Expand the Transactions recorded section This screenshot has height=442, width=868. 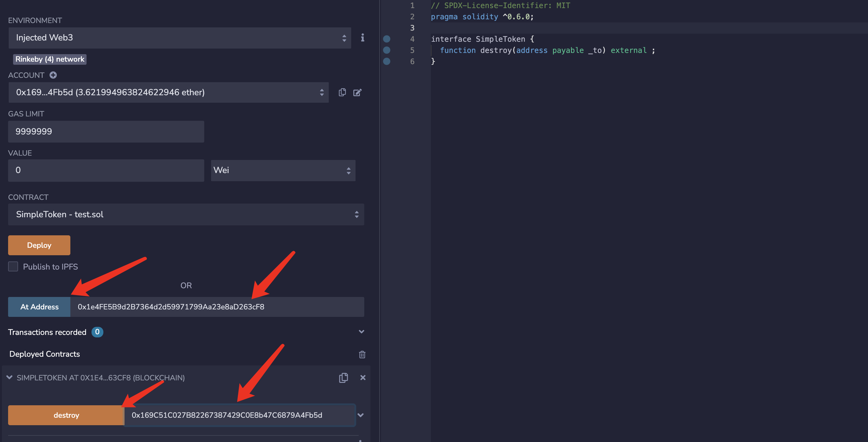click(361, 332)
